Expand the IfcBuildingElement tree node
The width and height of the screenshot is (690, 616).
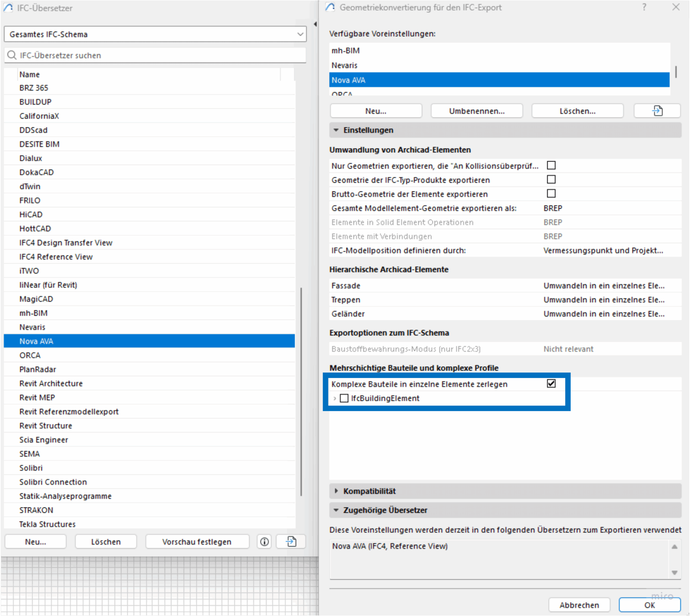click(335, 398)
